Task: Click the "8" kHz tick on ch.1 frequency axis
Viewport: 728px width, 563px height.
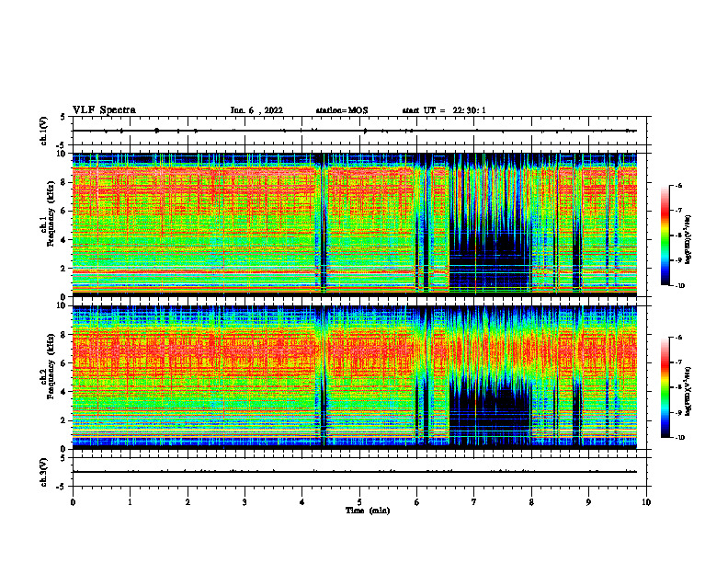Action: coord(63,182)
